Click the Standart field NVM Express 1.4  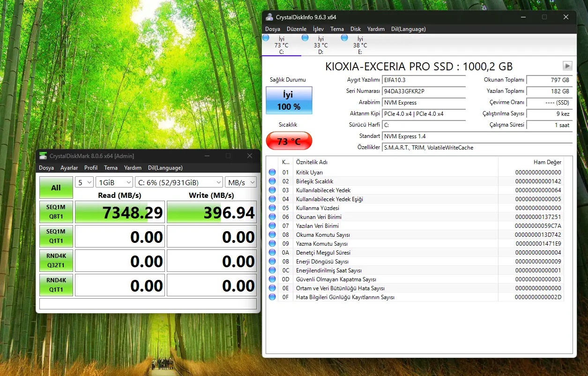477,136
